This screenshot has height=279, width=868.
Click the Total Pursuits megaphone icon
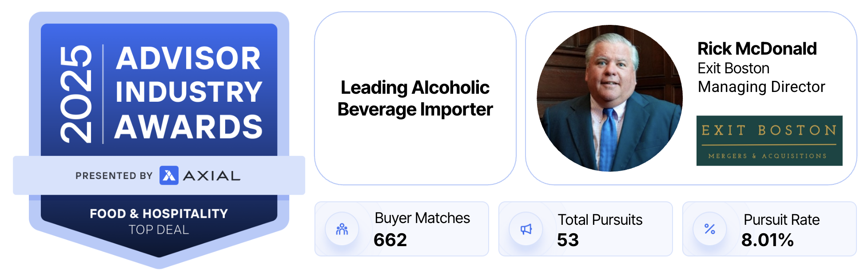tap(526, 229)
